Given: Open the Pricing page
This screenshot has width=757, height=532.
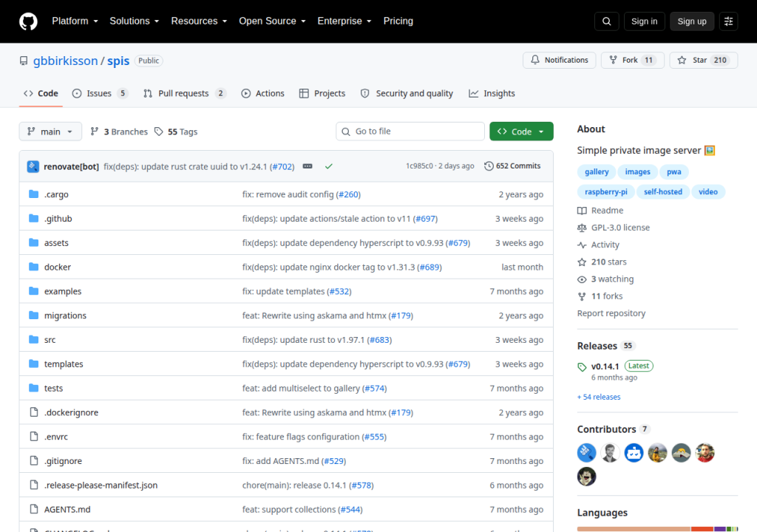Looking at the screenshot, I should [x=398, y=21].
